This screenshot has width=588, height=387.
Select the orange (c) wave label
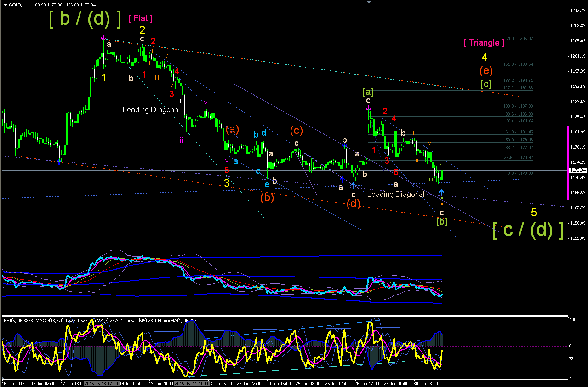click(x=296, y=131)
